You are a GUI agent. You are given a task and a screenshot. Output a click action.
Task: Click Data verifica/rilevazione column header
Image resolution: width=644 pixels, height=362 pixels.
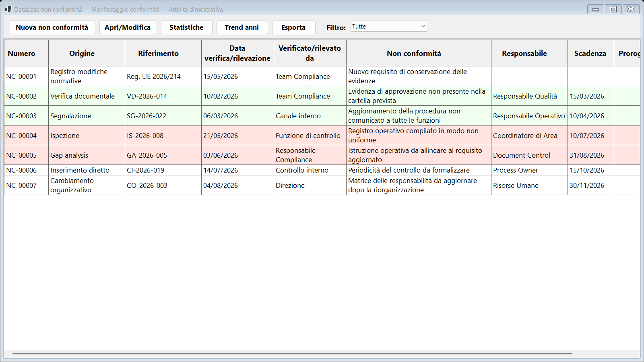(x=237, y=53)
